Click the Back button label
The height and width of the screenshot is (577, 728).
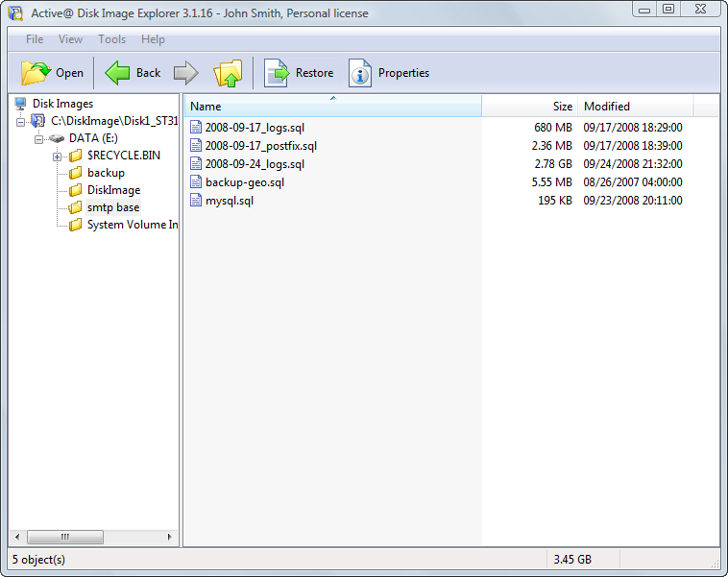point(149,73)
